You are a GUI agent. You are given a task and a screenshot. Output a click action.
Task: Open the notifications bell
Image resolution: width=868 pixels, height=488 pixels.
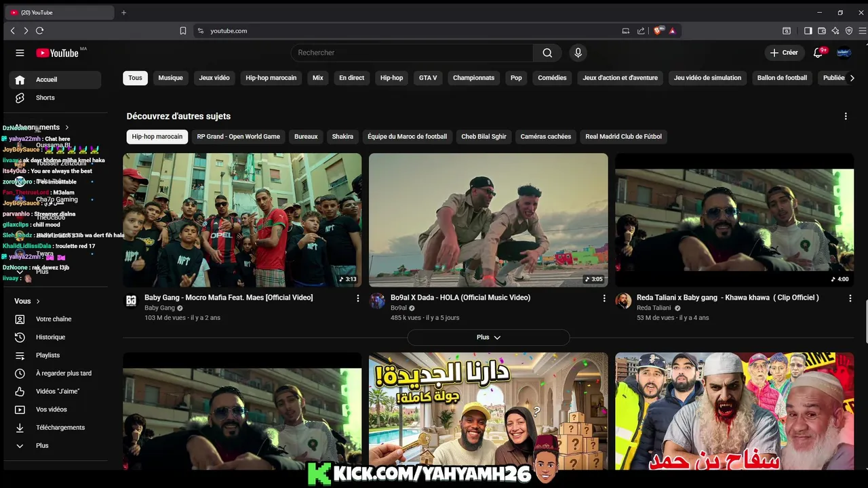(x=818, y=53)
